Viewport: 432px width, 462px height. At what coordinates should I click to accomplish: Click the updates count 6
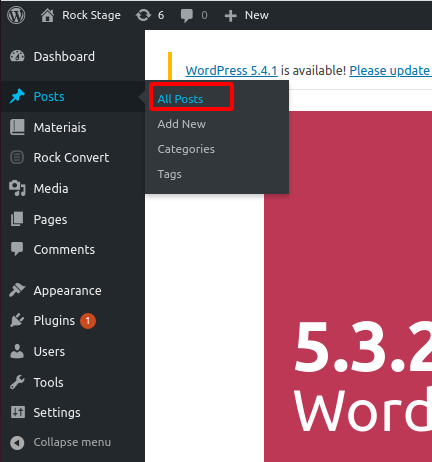(161, 15)
